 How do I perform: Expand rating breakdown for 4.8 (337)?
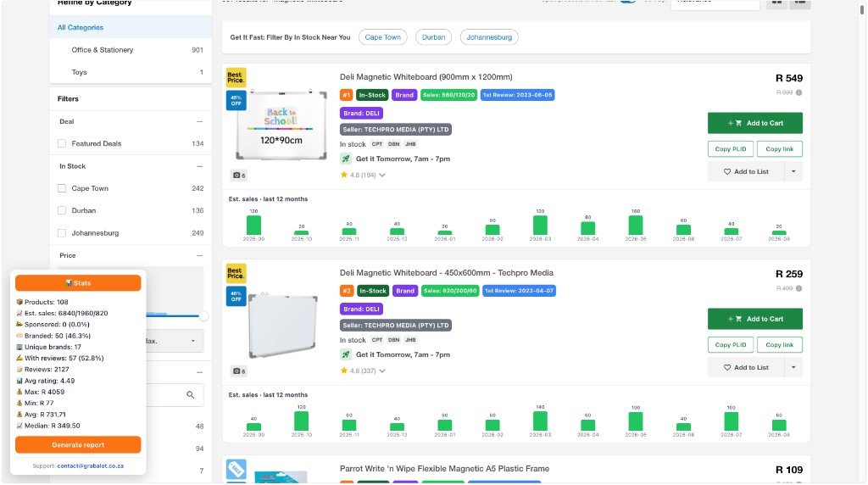[382, 371]
